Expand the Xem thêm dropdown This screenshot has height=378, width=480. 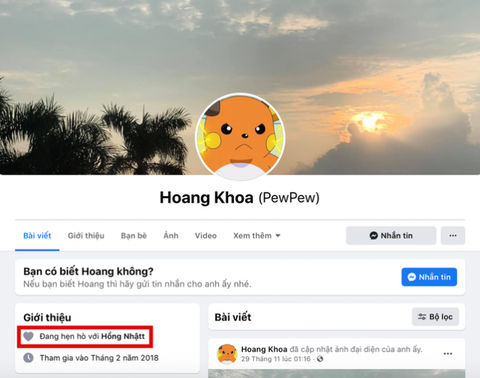[x=257, y=236]
